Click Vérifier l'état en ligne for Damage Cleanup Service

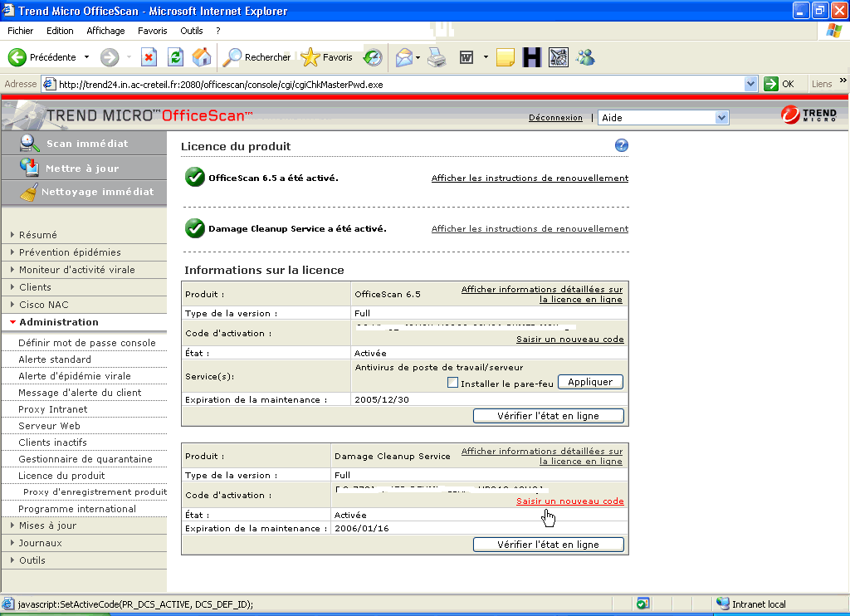(x=548, y=545)
